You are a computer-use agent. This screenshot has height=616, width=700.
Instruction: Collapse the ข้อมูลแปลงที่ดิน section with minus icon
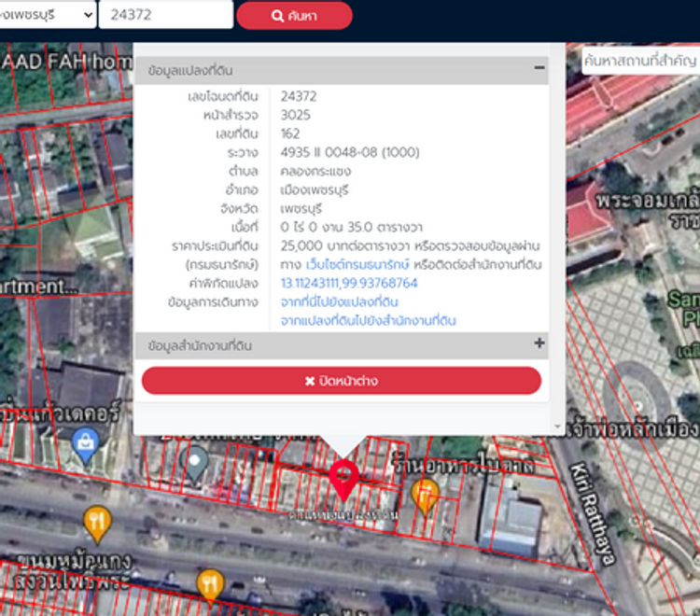pyautogui.click(x=539, y=69)
